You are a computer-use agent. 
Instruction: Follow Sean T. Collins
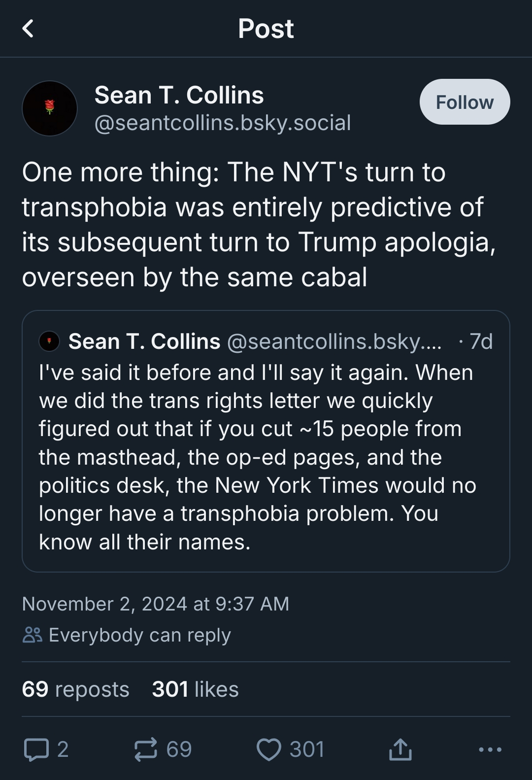464,102
